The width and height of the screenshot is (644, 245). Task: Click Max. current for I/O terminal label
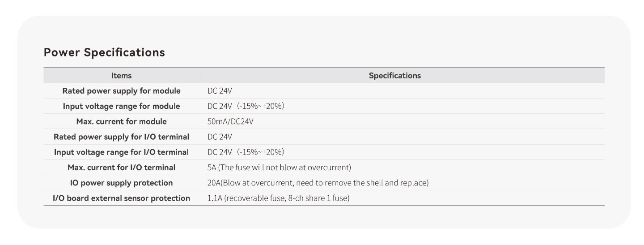point(122,168)
